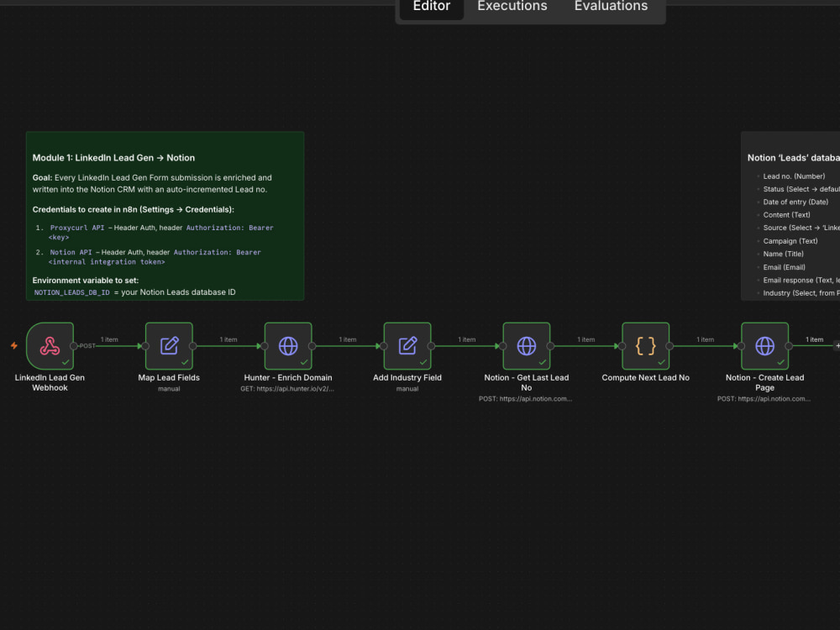Open the Evaluations tab
The image size is (840, 630).
click(611, 7)
